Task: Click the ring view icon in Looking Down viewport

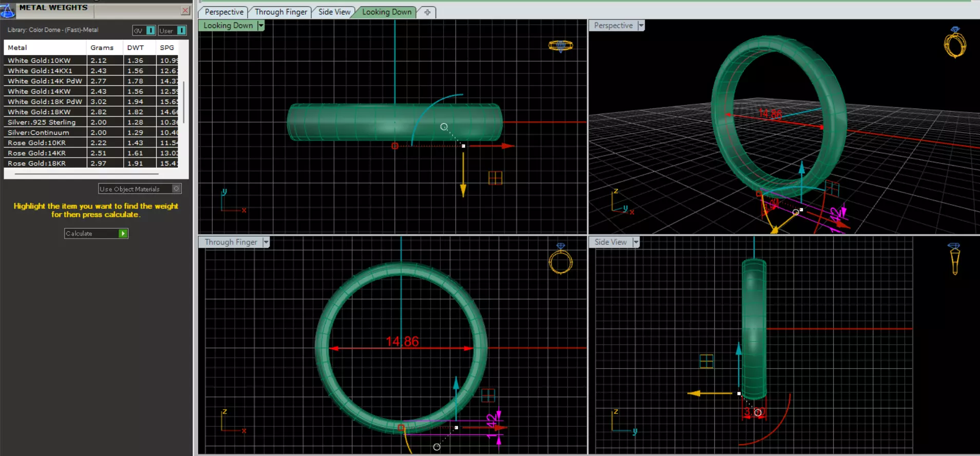Action: pyautogui.click(x=560, y=46)
